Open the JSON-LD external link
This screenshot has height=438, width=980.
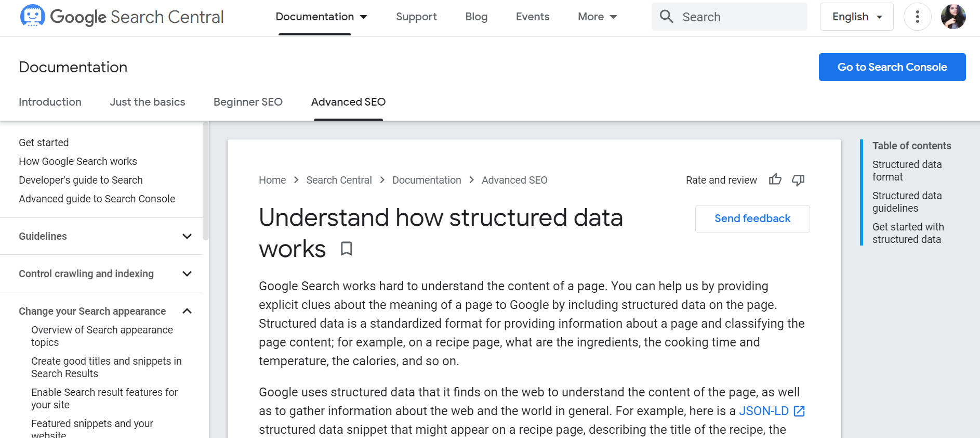point(772,411)
